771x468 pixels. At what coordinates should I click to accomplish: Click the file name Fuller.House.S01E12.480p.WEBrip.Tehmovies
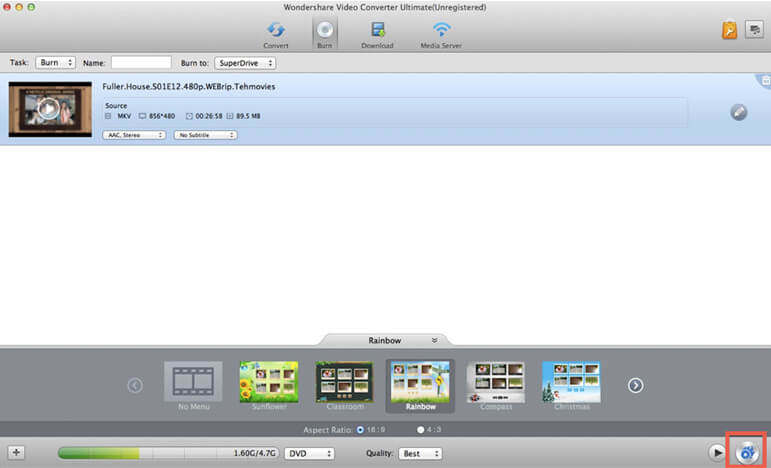(189, 87)
